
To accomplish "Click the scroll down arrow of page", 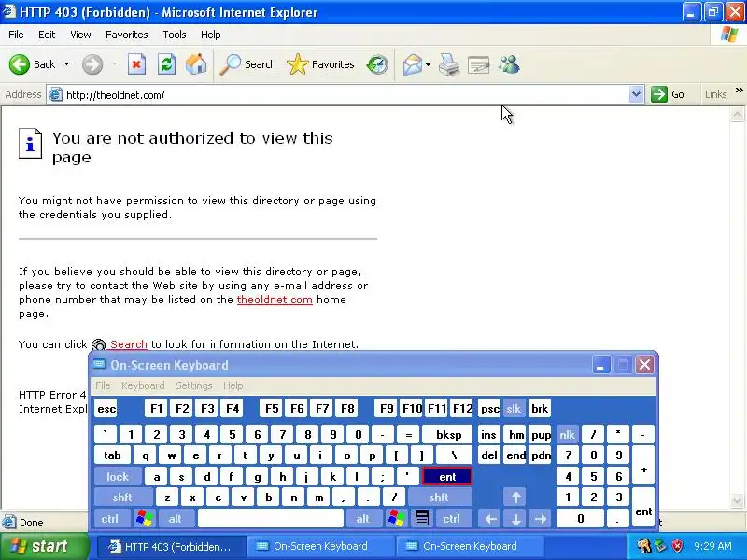I will point(737,500).
